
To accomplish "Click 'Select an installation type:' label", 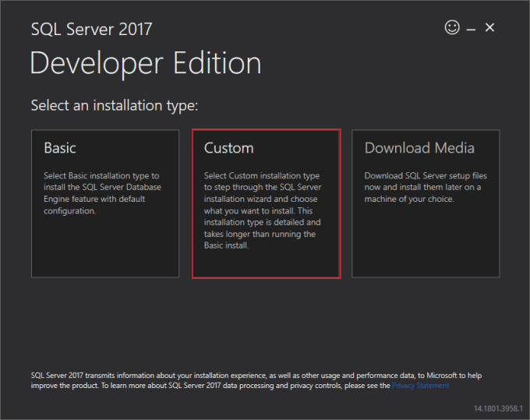I will (115, 105).
